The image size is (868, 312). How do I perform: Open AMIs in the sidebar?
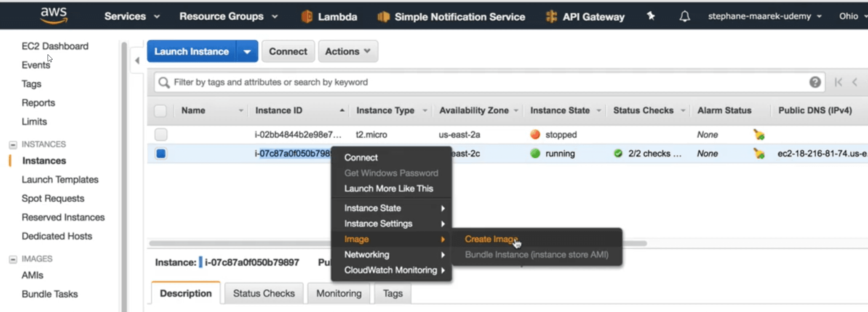[32, 275]
